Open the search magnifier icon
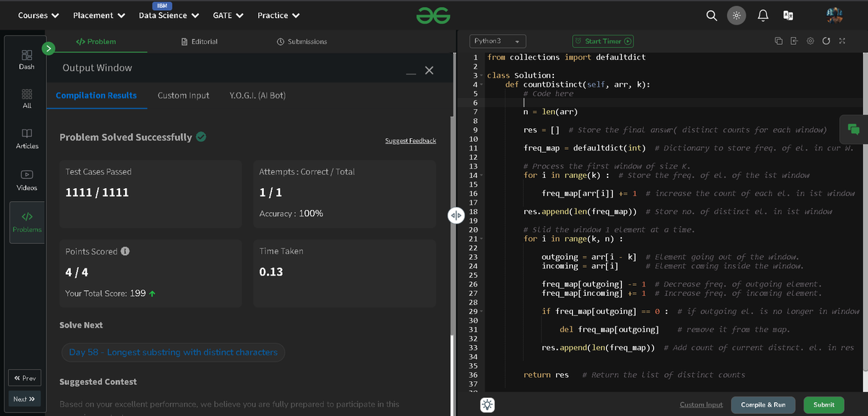868x416 pixels. 712,15
